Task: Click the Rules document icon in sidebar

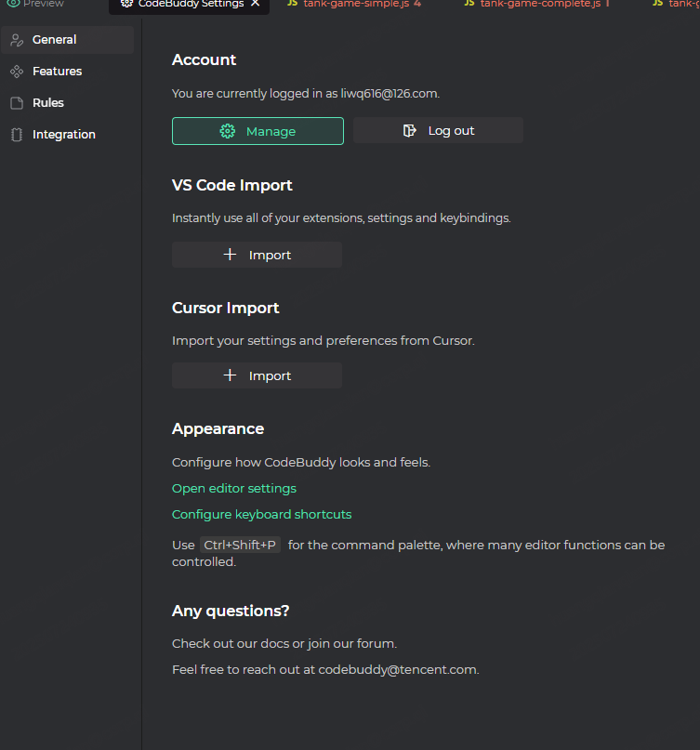Action: 17,103
